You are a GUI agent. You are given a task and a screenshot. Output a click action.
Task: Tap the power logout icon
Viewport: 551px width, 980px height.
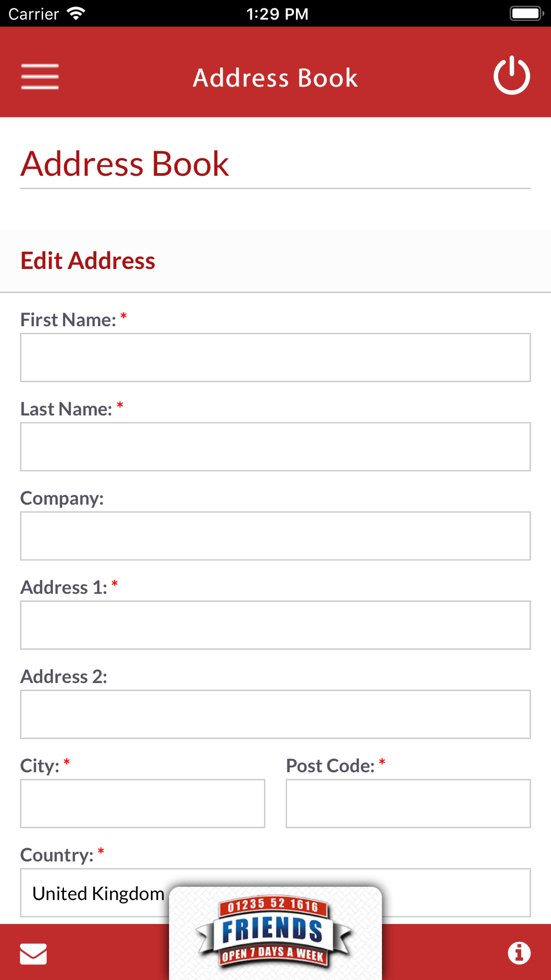[511, 75]
